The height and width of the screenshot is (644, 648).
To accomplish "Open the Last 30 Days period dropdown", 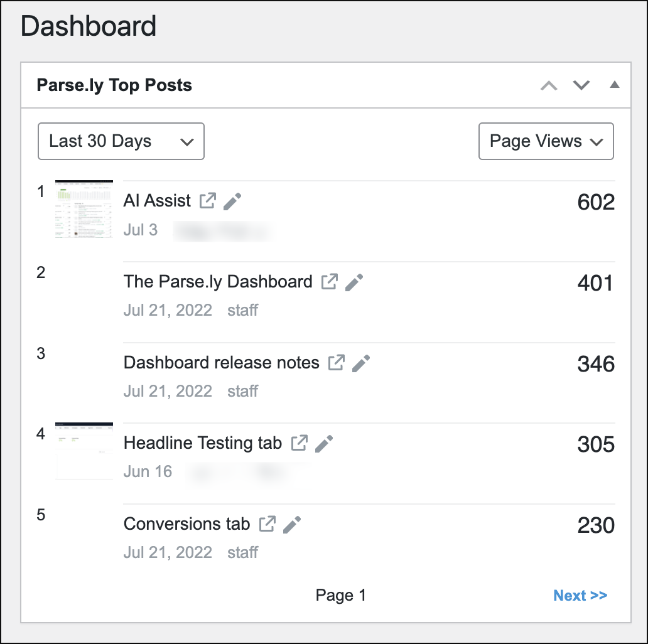I will pos(121,141).
